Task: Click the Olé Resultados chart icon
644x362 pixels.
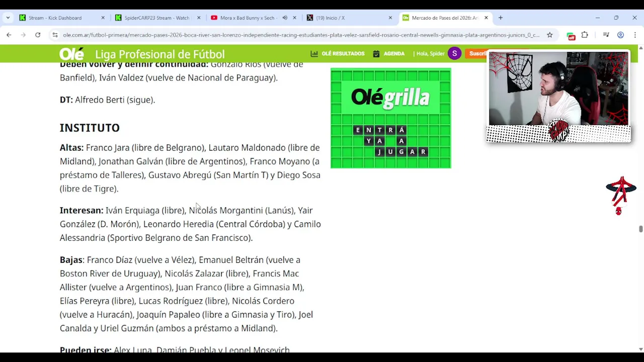Action: pos(314,53)
